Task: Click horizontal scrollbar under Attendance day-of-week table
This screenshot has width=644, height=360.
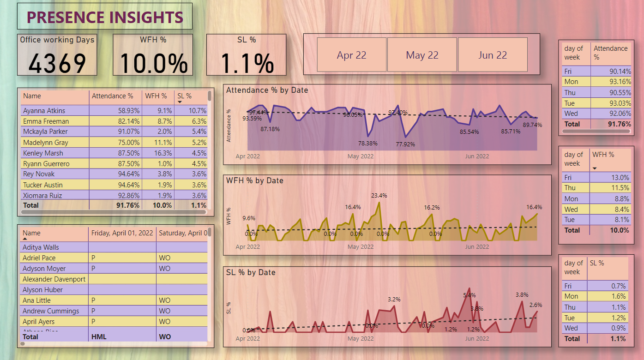Action: 596,132
